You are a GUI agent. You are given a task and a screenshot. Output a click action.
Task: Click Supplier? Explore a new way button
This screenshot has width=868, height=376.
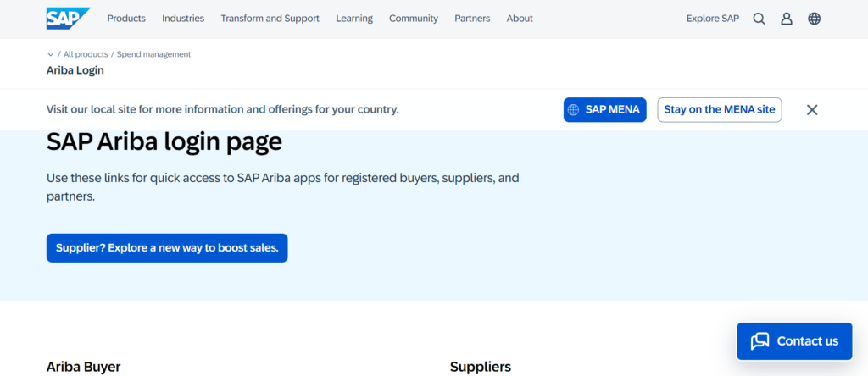click(x=167, y=248)
